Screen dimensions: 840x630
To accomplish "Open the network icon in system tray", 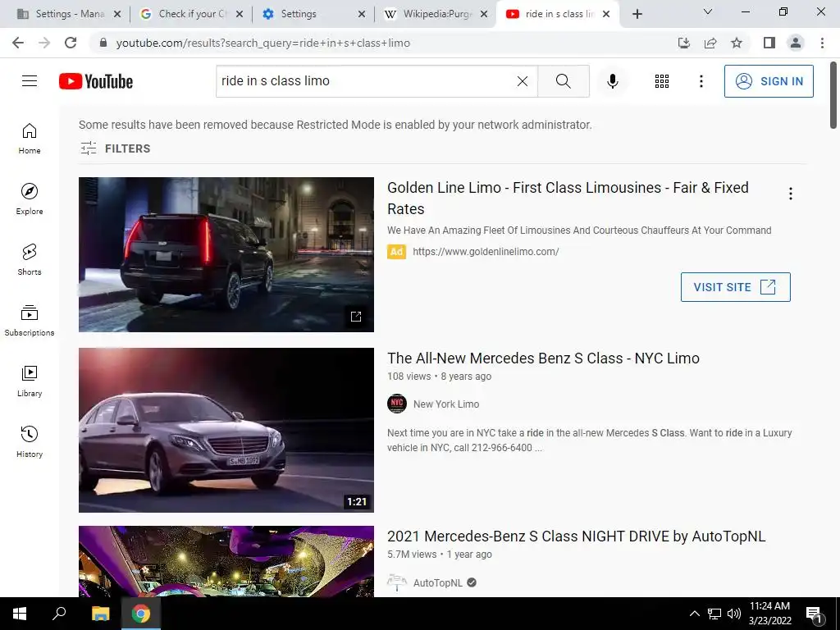I will (x=714, y=614).
